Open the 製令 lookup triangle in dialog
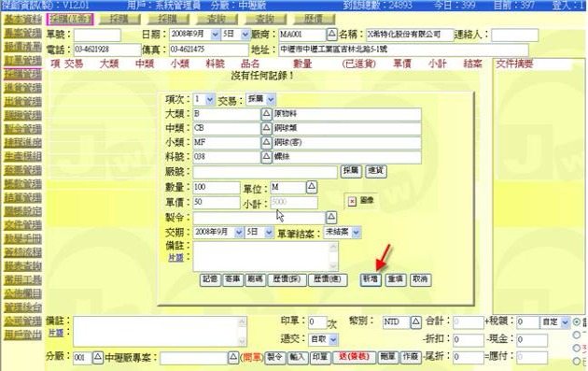The image size is (588, 371). coord(331,217)
